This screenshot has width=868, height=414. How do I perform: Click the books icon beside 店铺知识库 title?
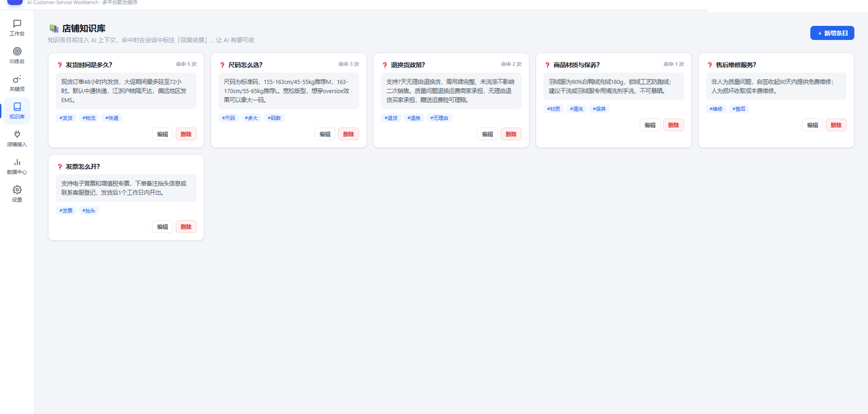coord(54,28)
